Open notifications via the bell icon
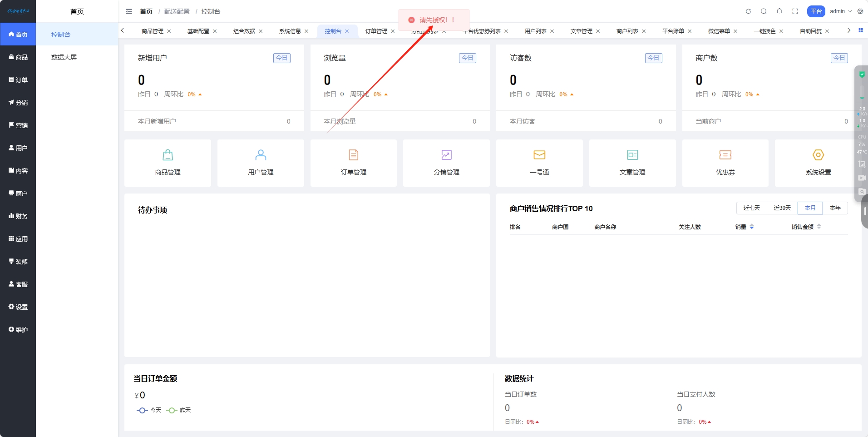This screenshot has height=437, width=868. pyautogui.click(x=779, y=11)
